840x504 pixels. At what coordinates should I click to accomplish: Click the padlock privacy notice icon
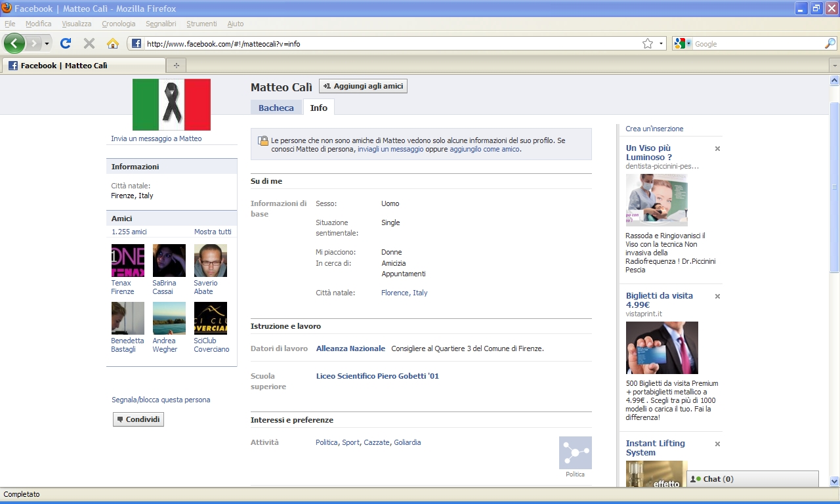[263, 140]
